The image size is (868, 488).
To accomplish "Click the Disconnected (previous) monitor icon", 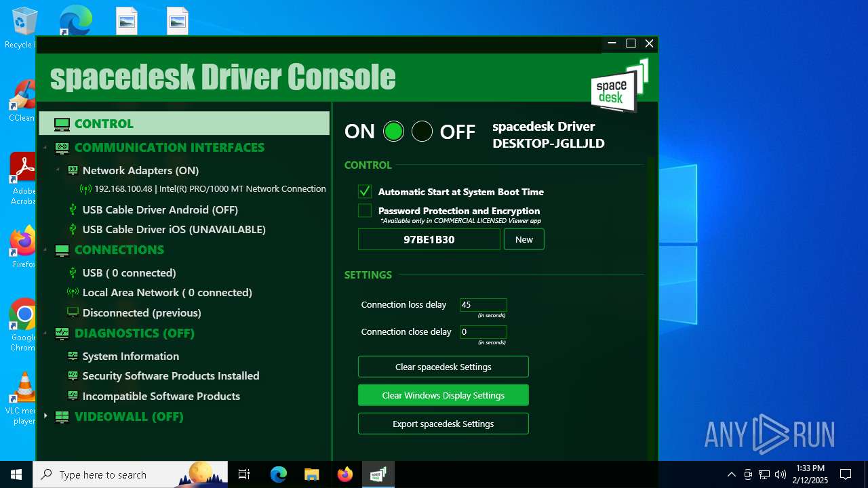I will pos(73,312).
